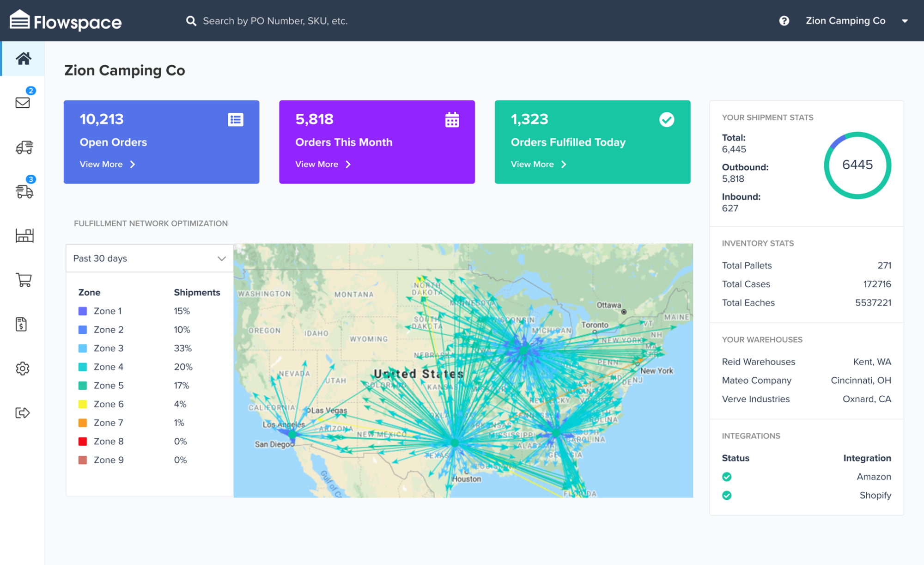Open the Home dashboard from sidebar

[x=22, y=58]
